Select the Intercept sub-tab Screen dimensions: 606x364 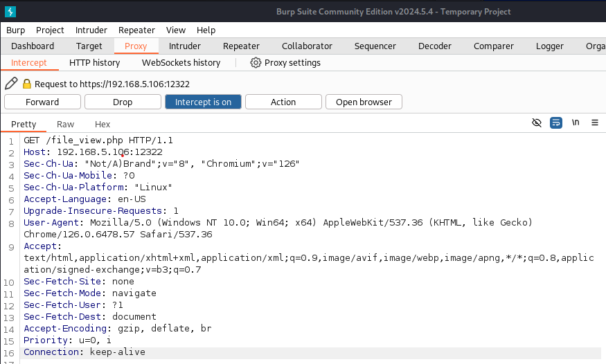point(29,62)
